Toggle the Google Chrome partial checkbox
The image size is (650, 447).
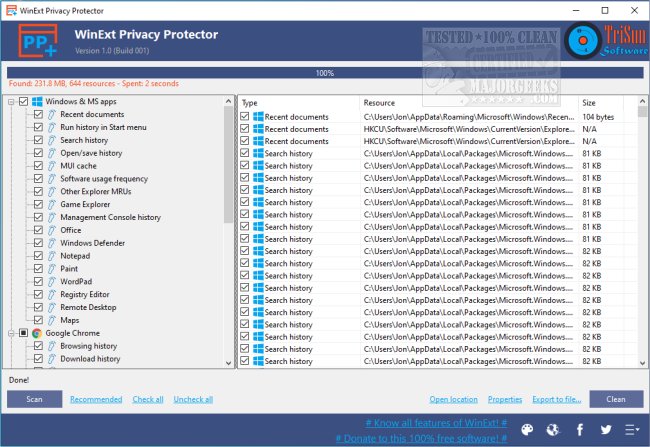(x=24, y=333)
